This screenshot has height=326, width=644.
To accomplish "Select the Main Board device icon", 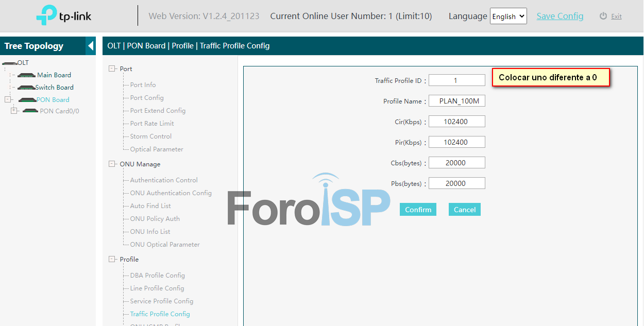I will (27, 75).
